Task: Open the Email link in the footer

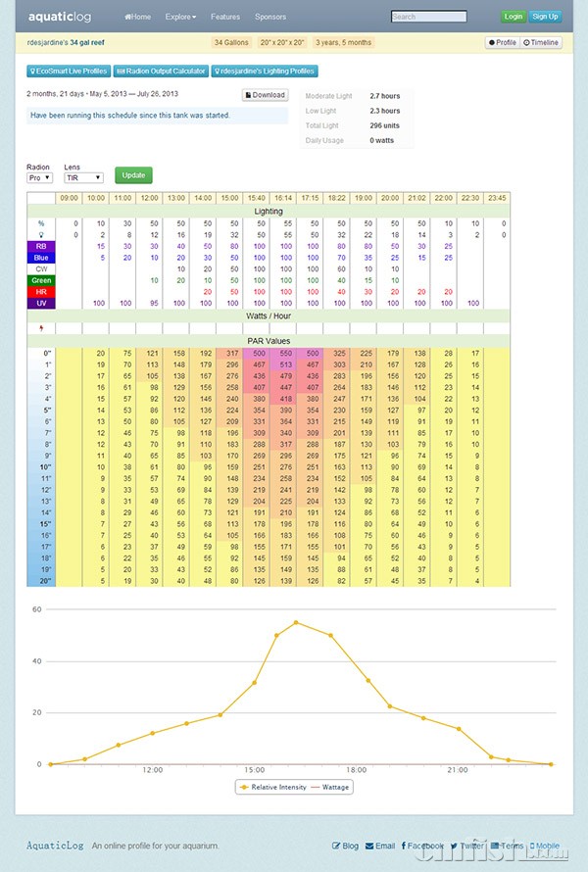Action: tap(369, 846)
